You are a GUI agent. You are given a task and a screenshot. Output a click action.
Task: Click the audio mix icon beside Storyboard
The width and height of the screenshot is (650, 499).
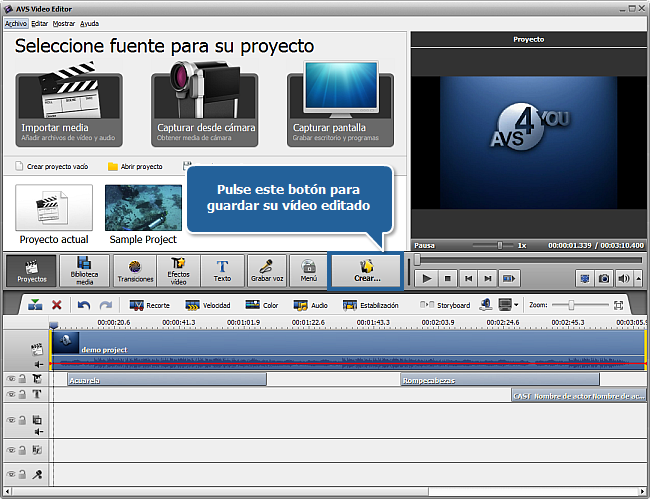486,305
